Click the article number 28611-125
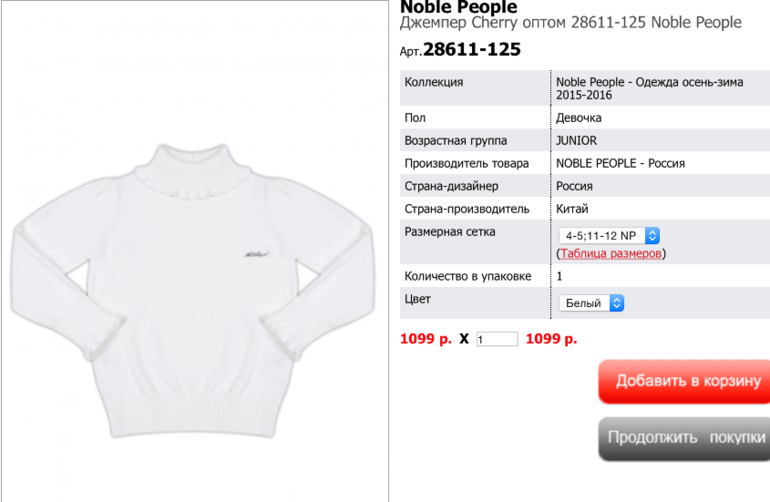This screenshot has width=770, height=502. pyautogui.click(x=471, y=50)
